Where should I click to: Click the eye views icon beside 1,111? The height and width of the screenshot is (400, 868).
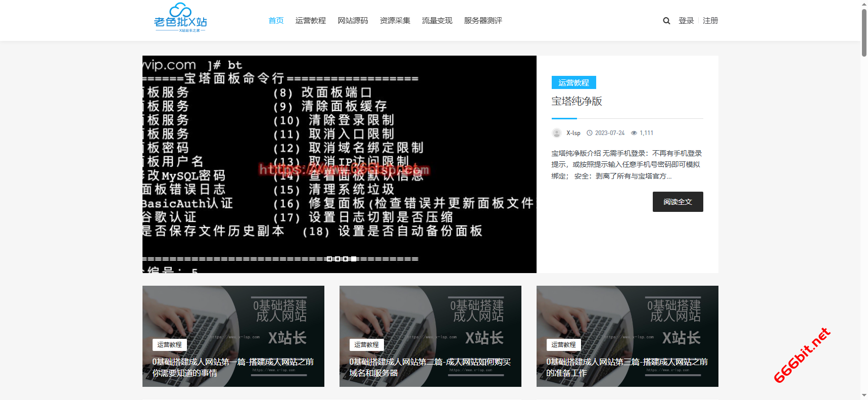(x=634, y=133)
